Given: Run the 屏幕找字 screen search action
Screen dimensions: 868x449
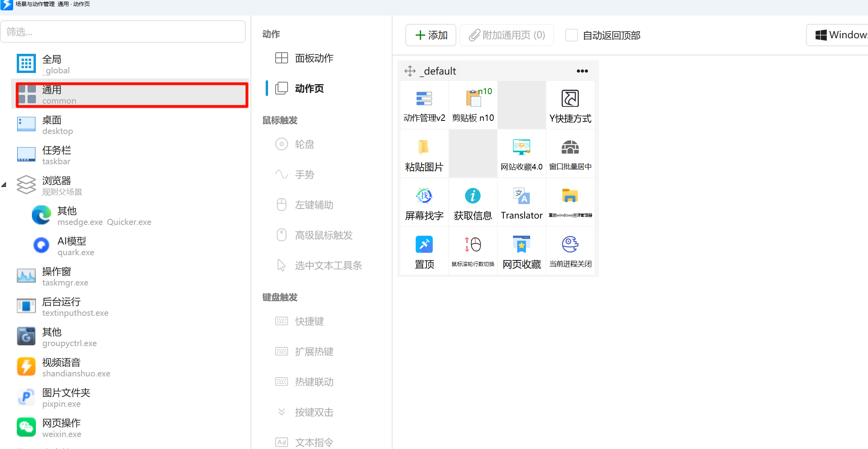Looking at the screenshot, I should click(x=424, y=203).
